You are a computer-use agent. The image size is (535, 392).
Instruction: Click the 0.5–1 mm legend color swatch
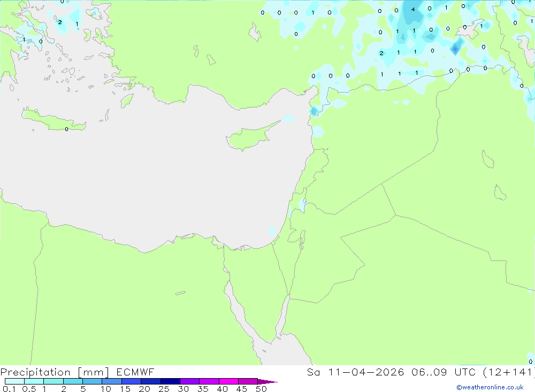point(34,381)
